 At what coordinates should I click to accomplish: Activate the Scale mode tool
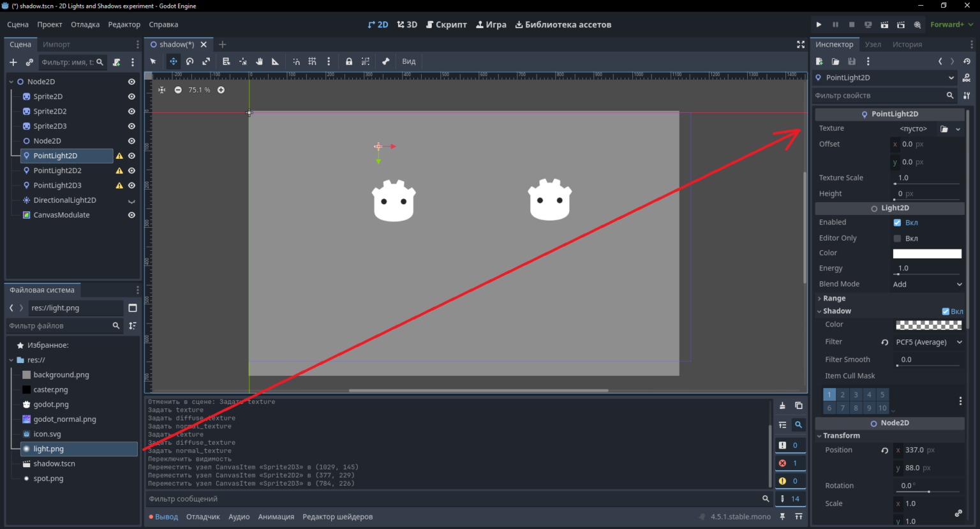(x=206, y=61)
